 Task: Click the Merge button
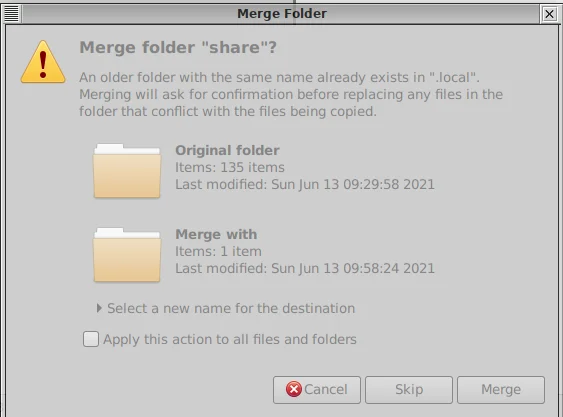501,390
